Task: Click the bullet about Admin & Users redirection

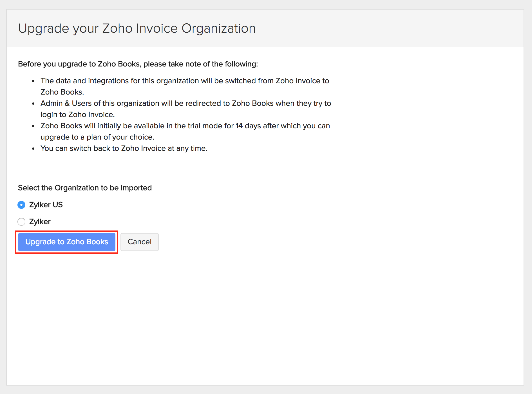Action: point(186,109)
